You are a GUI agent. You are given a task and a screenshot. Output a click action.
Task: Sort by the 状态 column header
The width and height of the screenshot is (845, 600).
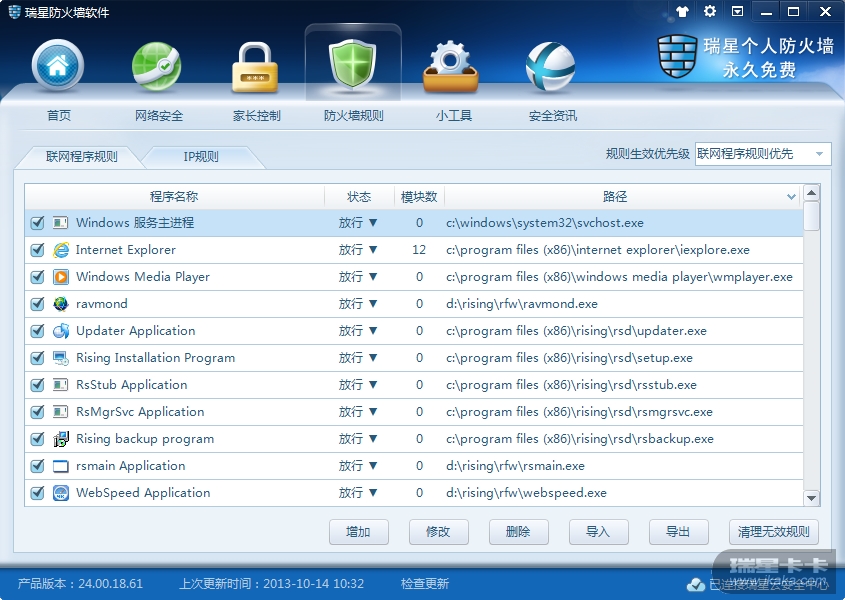coord(359,197)
